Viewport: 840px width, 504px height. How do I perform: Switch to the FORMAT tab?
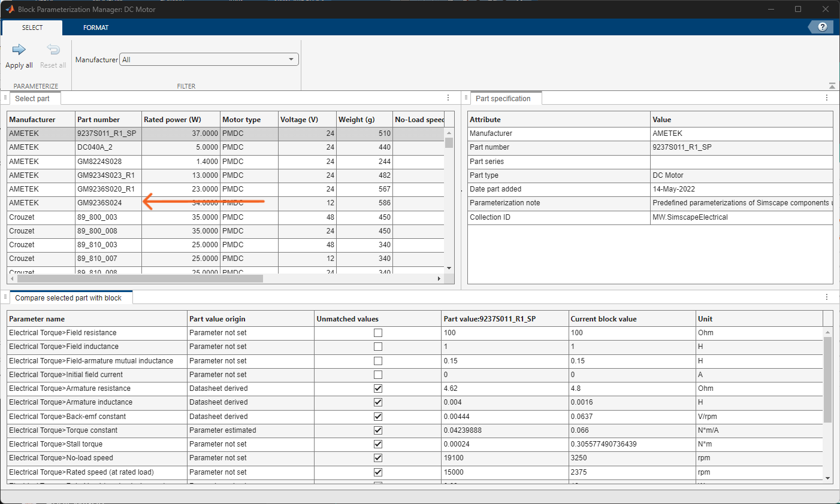coord(96,27)
